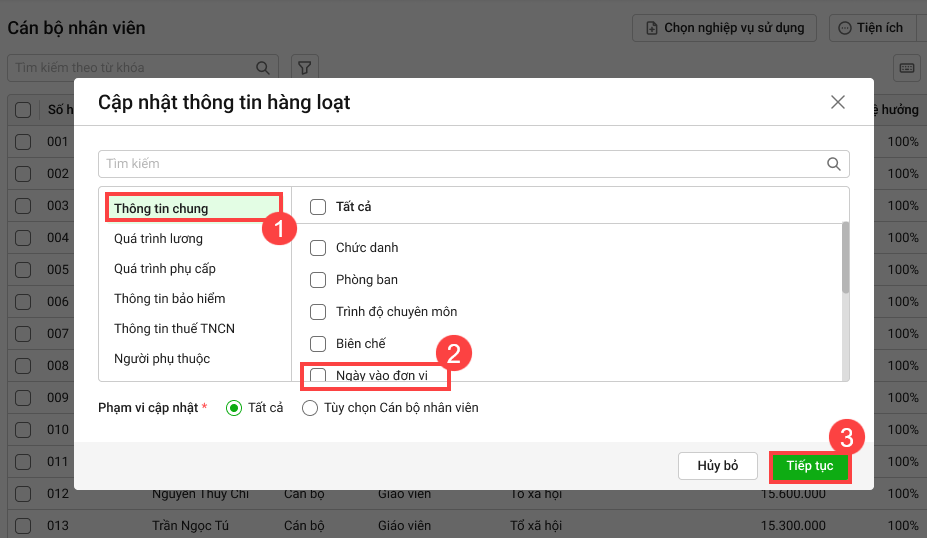Enable the Chức danh checkbox
Image resolution: width=927 pixels, height=538 pixels.
coord(318,248)
